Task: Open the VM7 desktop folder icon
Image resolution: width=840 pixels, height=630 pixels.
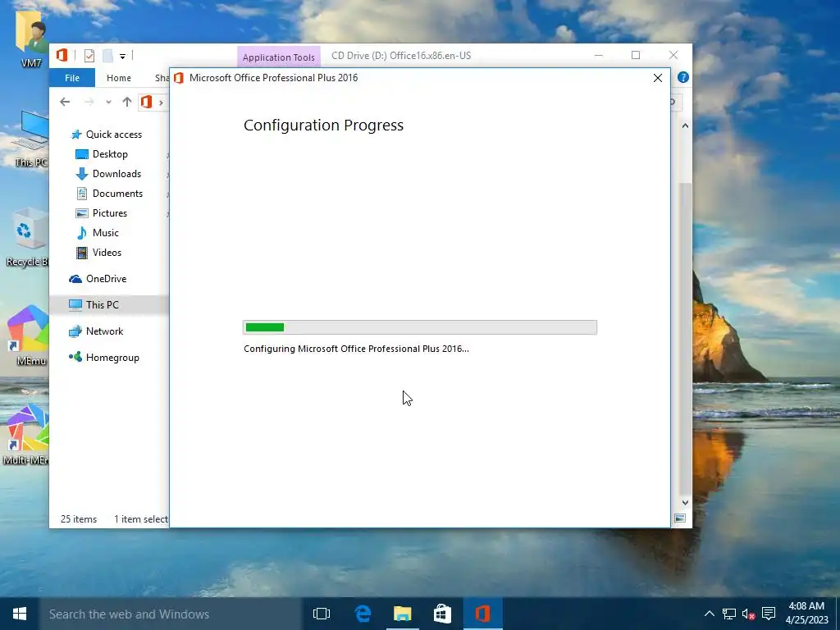Action: 30,39
